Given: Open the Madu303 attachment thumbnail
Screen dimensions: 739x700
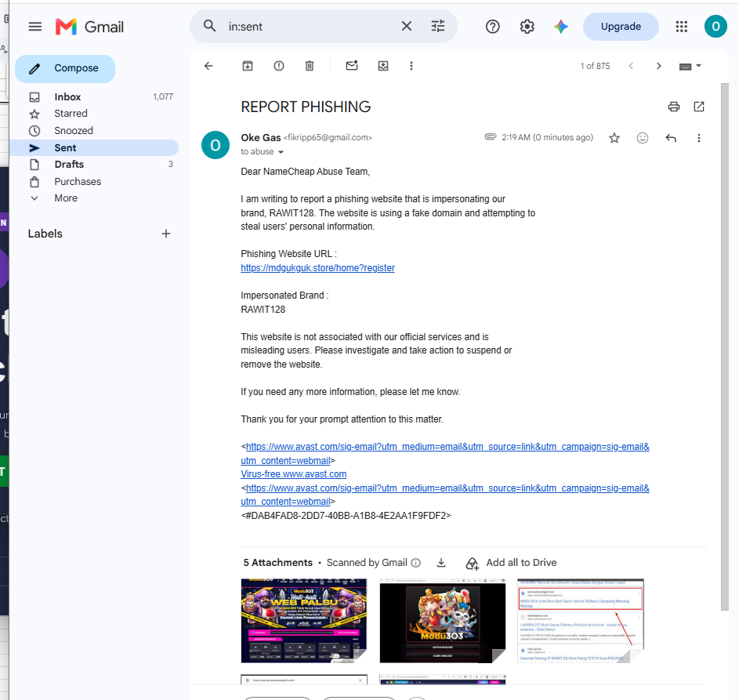Looking at the screenshot, I should pyautogui.click(x=443, y=621).
